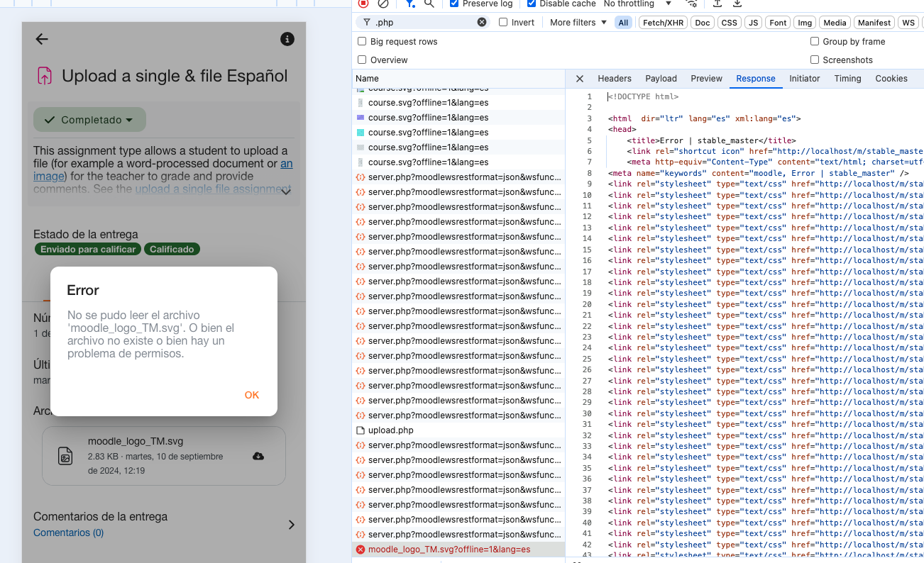Image resolution: width=924 pixels, height=563 pixels.
Task: Click the Calificado status badge
Action: tap(172, 250)
